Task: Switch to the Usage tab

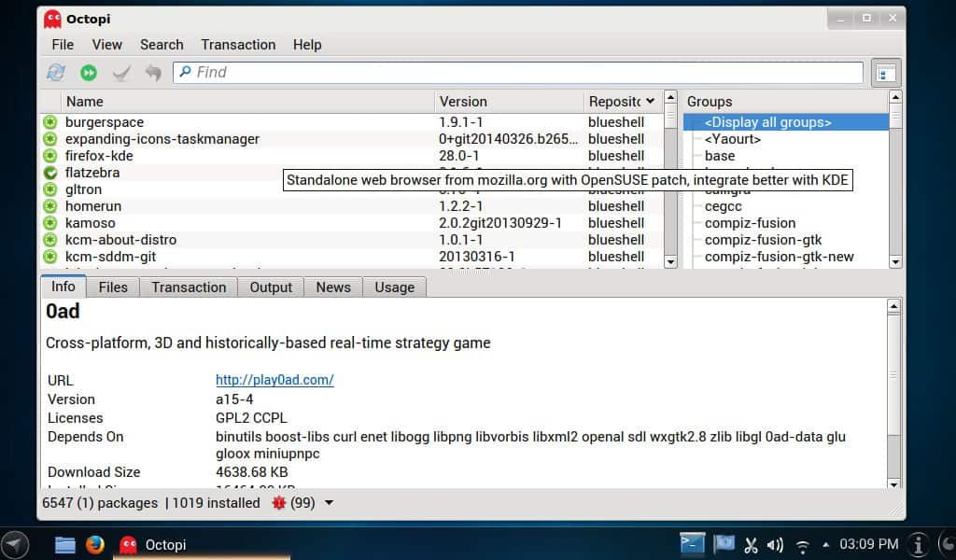Action: click(x=395, y=287)
